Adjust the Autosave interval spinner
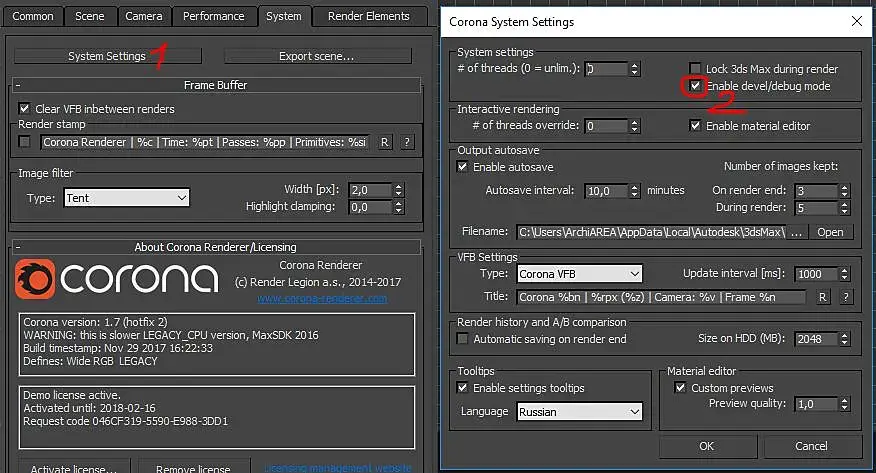This screenshot has height=473, width=876. click(634, 190)
